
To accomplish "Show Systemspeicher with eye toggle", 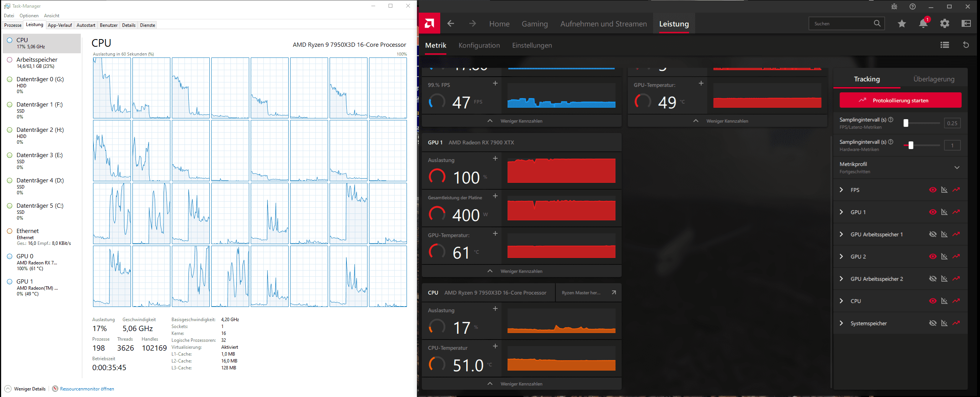I will pos(933,323).
